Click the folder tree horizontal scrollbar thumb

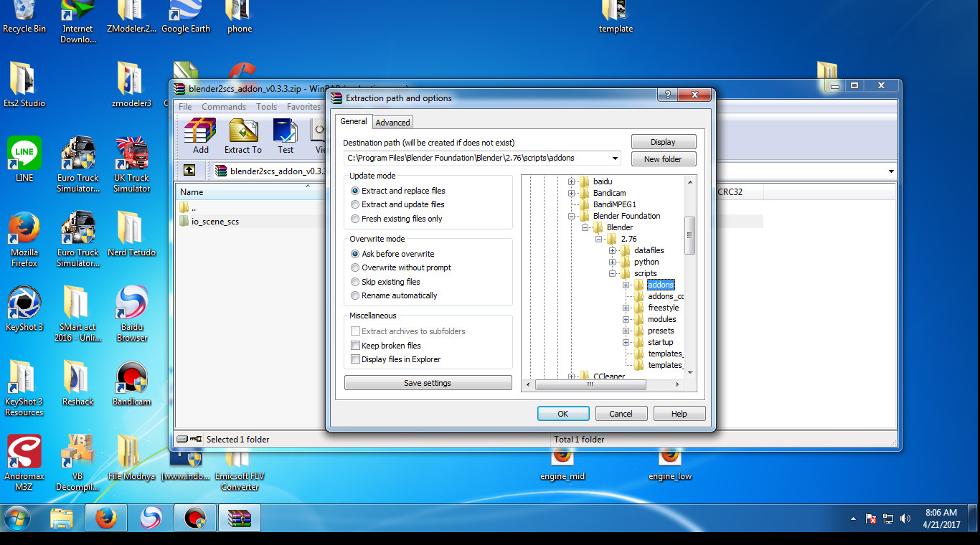click(x=590, y=384)
